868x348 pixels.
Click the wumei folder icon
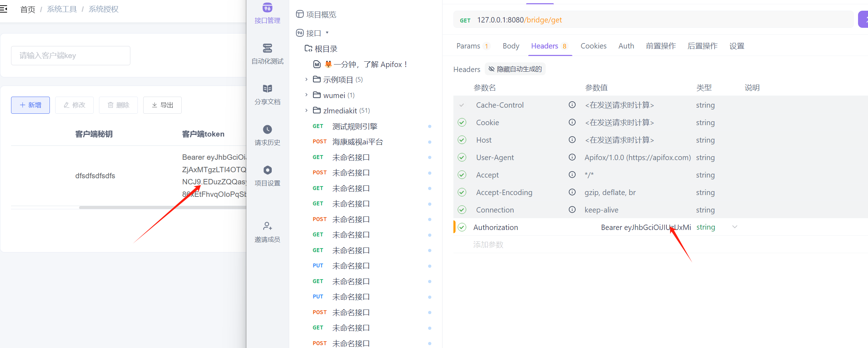pos(317,95)
